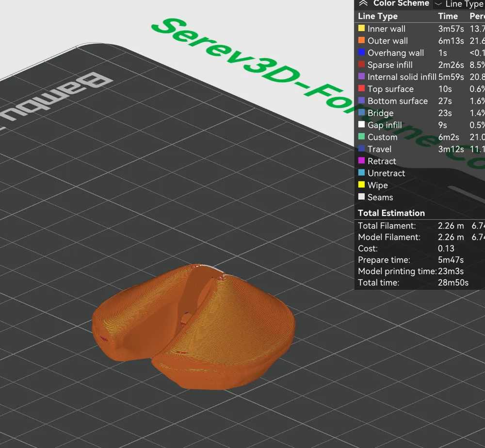The image size is (485, 448).
Task: Toggle visibility of Gap infill lines
Action: [x=385, y=125]
